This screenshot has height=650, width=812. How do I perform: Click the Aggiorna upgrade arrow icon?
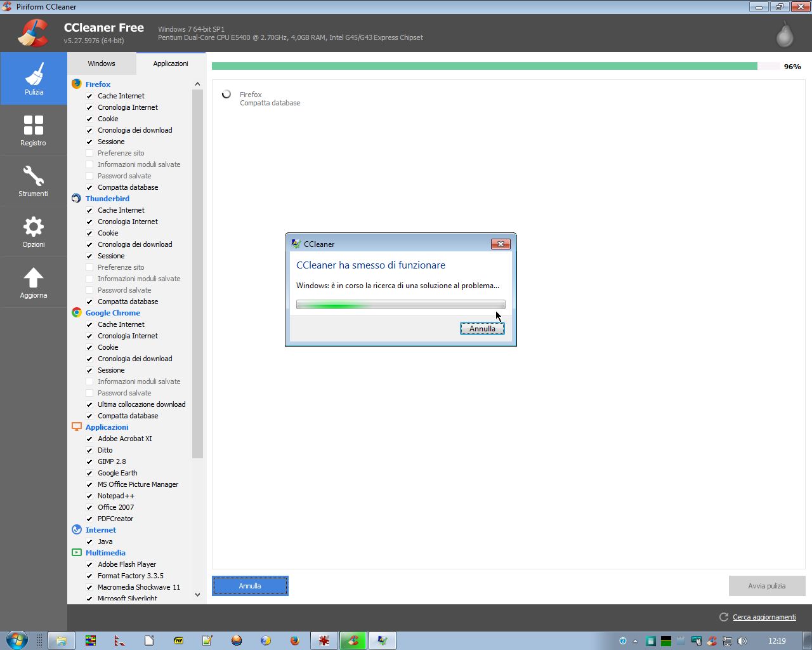pyautogui.click(x=34, y=277)
